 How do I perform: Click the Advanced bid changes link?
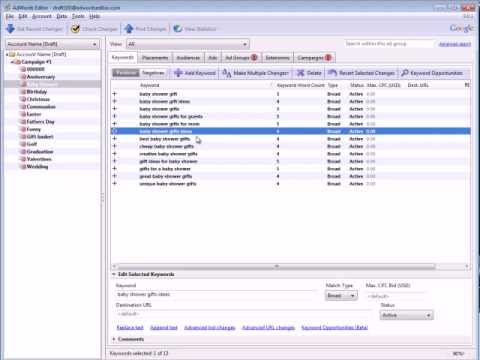click(x=210, y=328)
